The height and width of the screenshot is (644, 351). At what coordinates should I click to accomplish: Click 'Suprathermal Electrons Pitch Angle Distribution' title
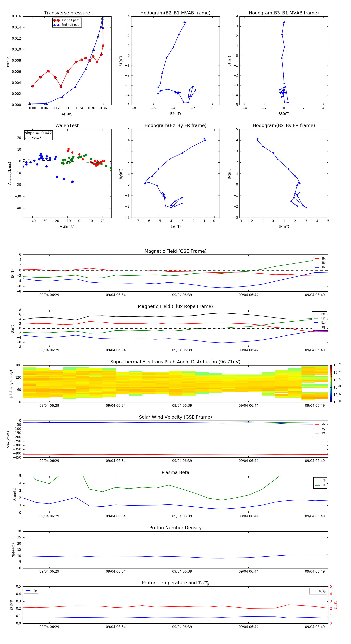175,362
